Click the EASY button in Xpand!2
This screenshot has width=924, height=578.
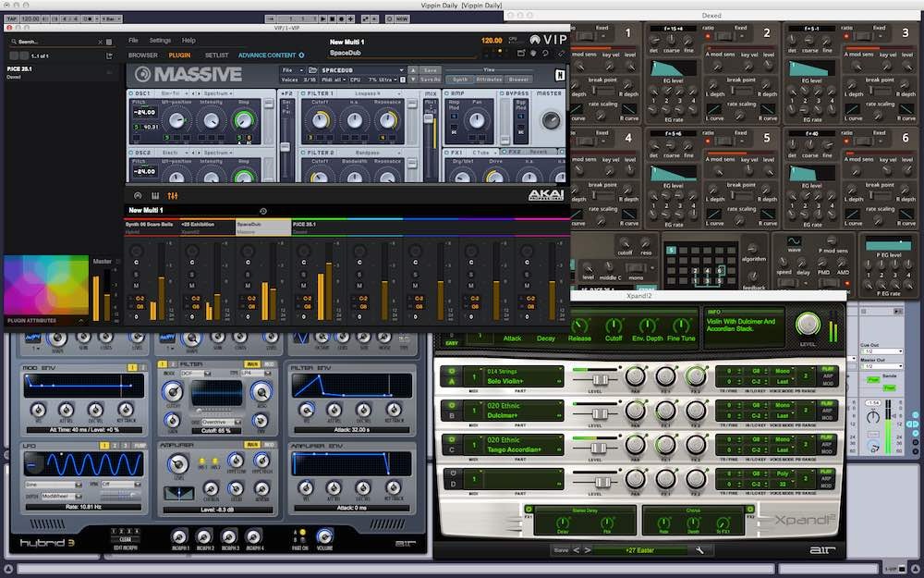click(451, 339)
